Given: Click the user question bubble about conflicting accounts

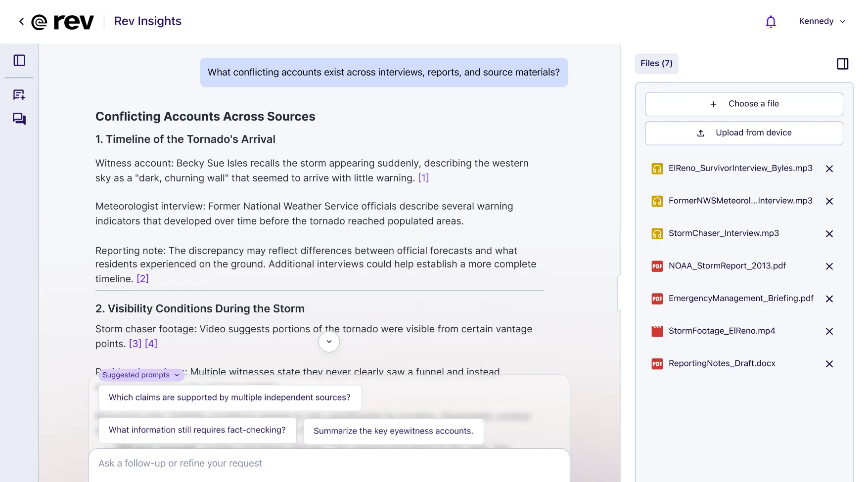Looking at the screenshot, I should point(384,73).
